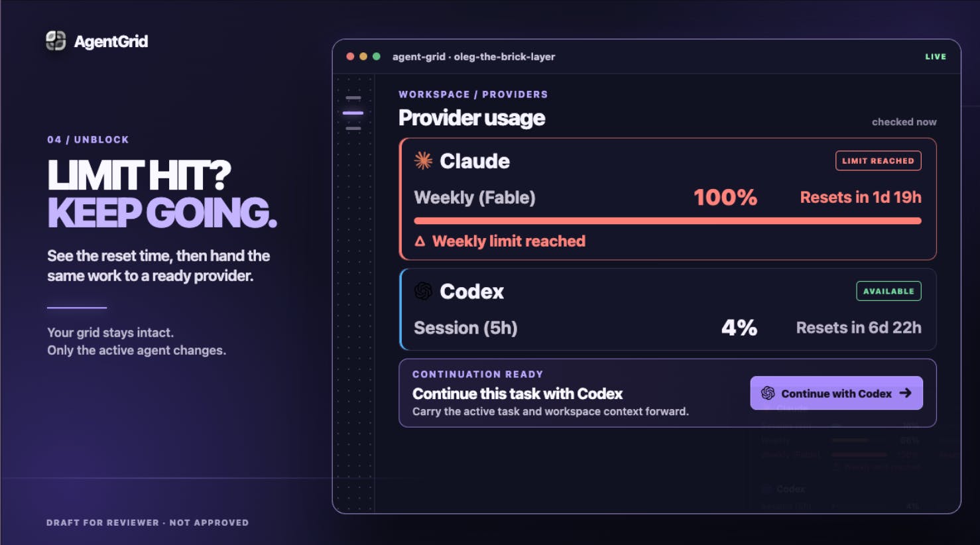Click the Claude weekly usage progress bar
Screen dimensions: 980x545
tap(668, 221)
